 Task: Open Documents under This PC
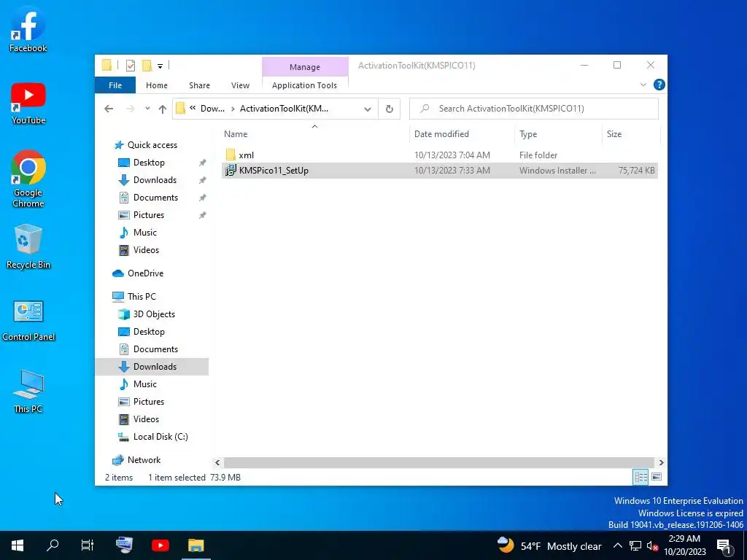tap(155, 349)
